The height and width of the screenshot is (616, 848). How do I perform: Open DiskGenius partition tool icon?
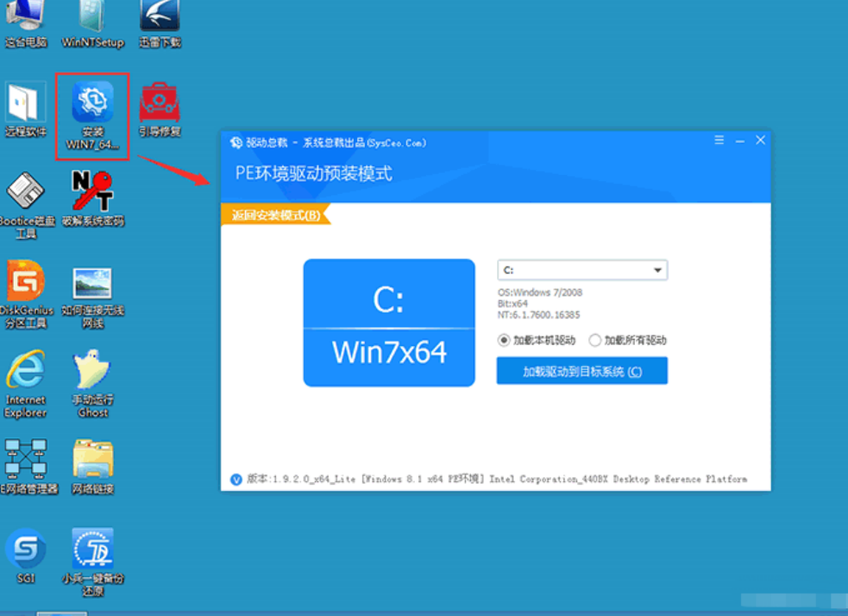[x=25, y=283]
